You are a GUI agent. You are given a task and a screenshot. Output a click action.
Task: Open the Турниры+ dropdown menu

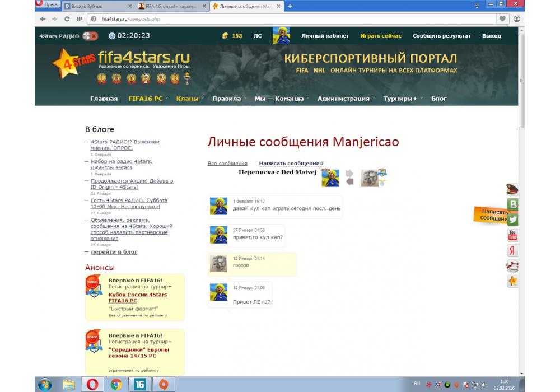(402, 99)
